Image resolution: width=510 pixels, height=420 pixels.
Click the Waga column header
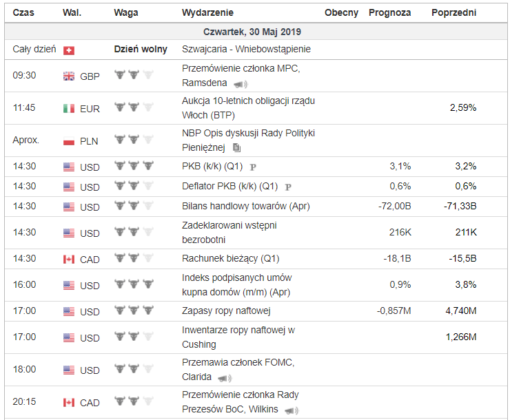tap(126, 13)
